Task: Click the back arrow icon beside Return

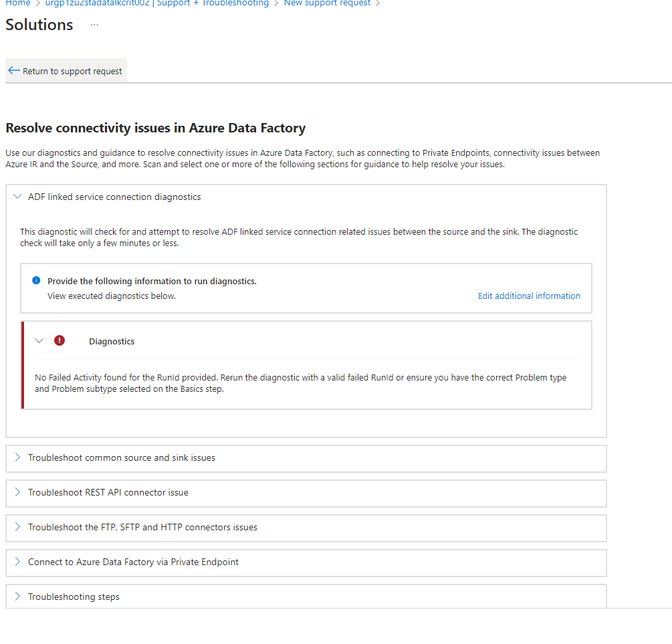Action: (14, 71)
